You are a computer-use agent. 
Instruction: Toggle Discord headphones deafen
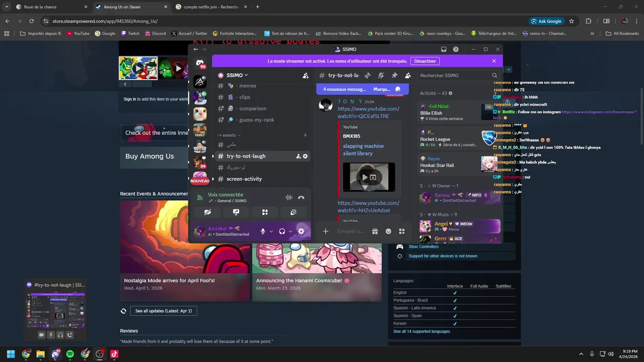pos(282,231)
